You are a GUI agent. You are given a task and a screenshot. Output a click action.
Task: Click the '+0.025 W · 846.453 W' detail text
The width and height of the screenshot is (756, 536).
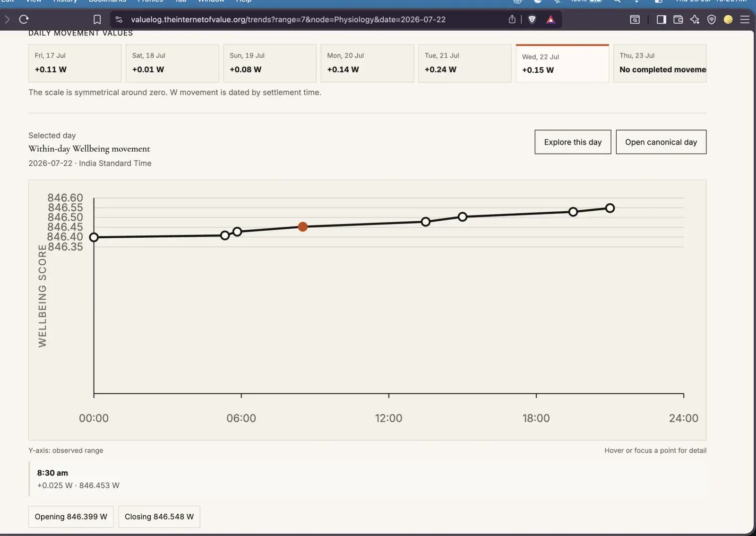pos(78,485)
